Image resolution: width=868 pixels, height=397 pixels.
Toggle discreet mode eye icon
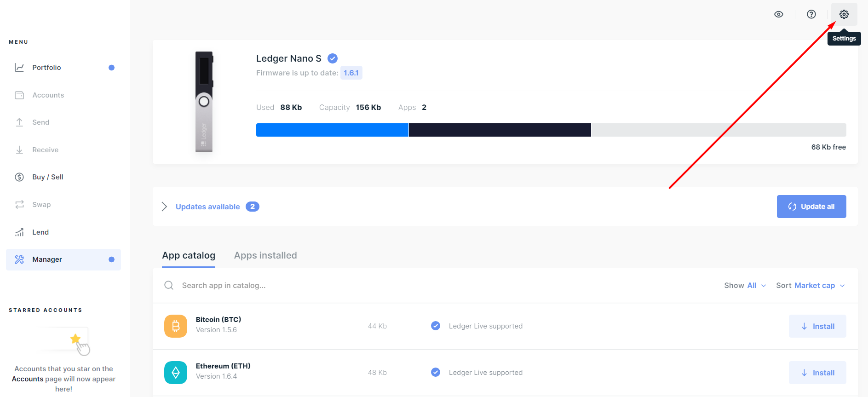(779, 14)
